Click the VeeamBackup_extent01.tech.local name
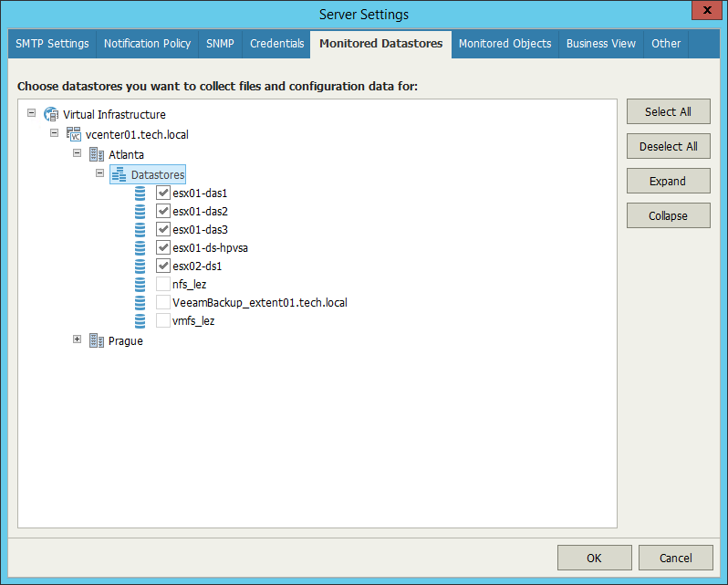728x585 pixels. [259, 303]
